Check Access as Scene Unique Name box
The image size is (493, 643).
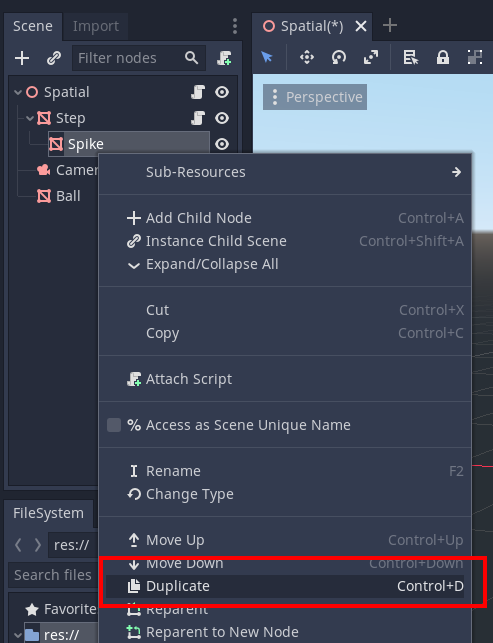(x=114, y=425)
